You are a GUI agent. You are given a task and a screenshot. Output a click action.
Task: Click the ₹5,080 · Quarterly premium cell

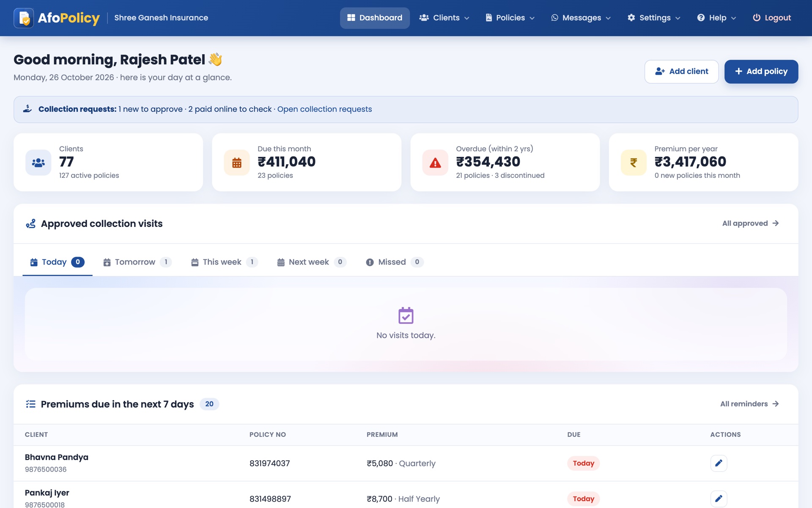click(401, 463)
